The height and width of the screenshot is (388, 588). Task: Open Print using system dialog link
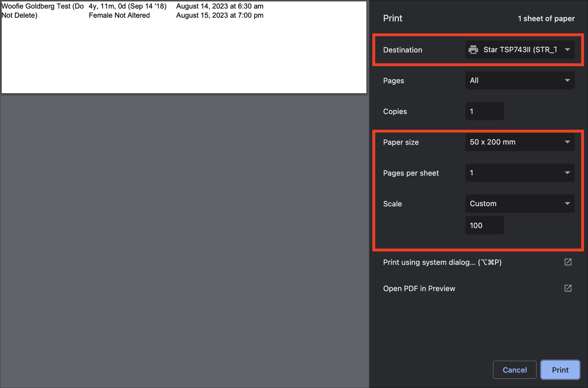tap(442, 262)
